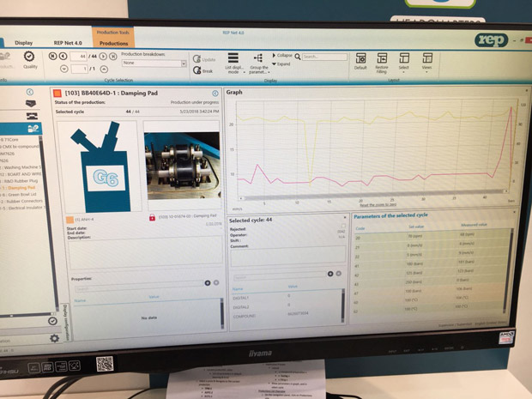Select the Productions ribbon tab
Viewport: 532px width, 399px height.
(113, 43)
